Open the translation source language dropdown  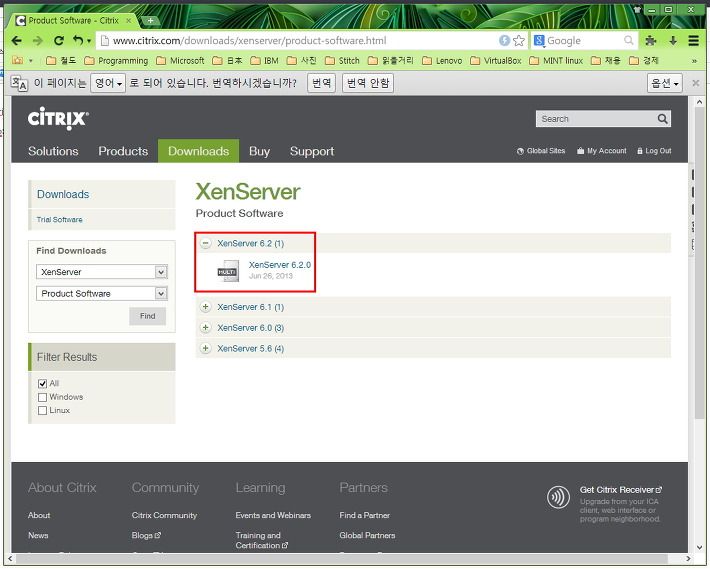coord(108,83)
